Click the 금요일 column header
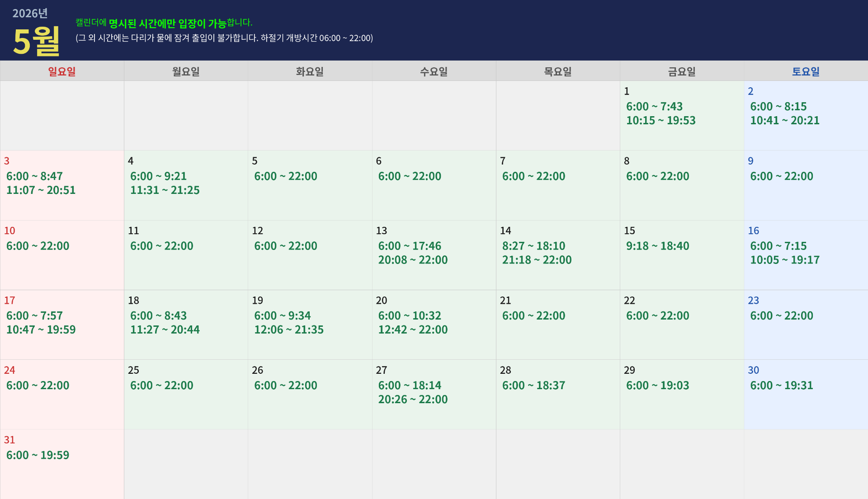This screenshot has width=868, height=499. tap(681, 71)
